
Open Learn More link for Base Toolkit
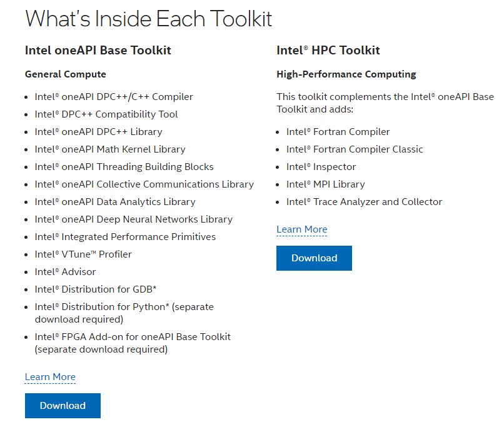[50, 377]
